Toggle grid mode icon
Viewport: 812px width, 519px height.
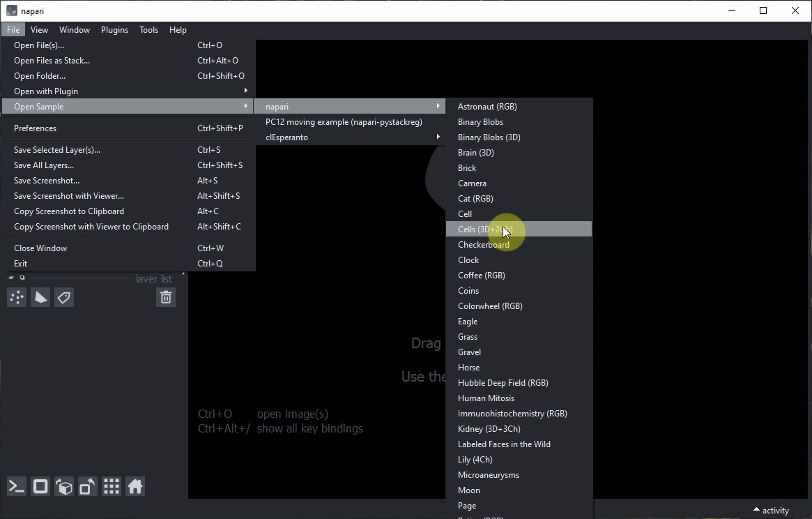click(112, 487)
